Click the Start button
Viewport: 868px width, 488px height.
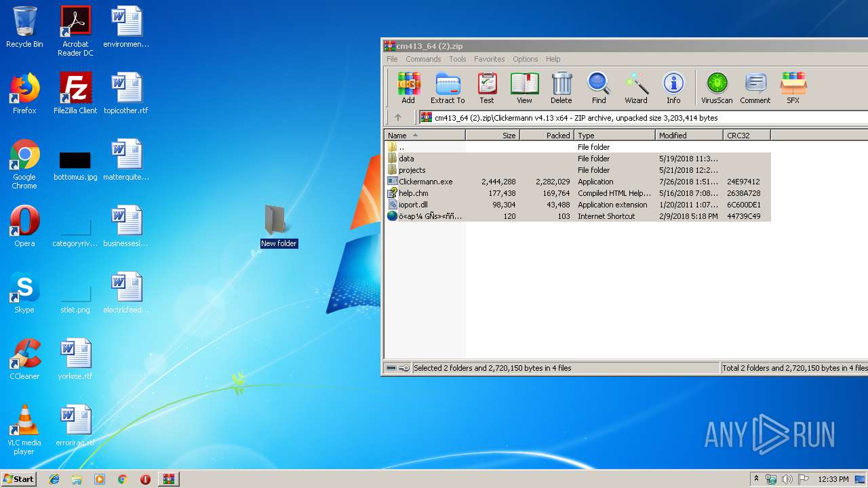point(18,479)
